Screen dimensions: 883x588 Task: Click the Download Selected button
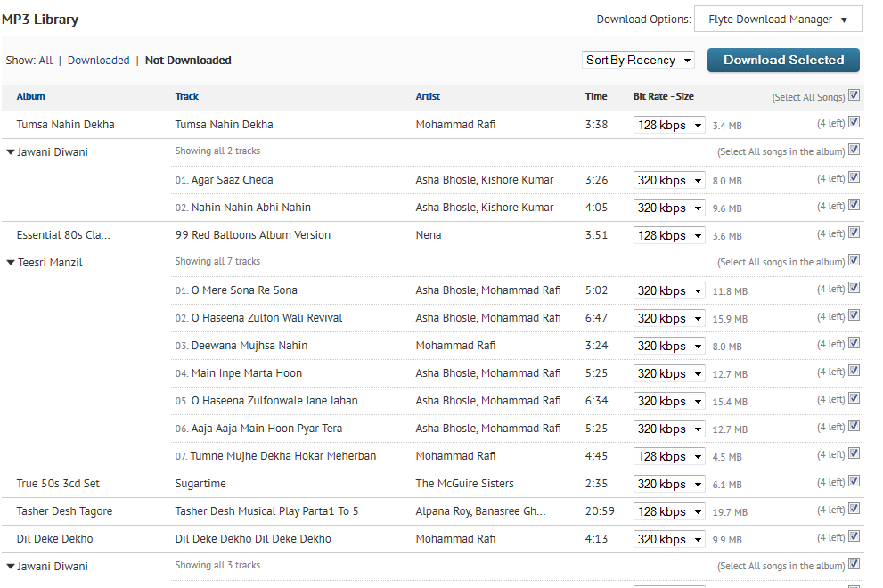783,60
